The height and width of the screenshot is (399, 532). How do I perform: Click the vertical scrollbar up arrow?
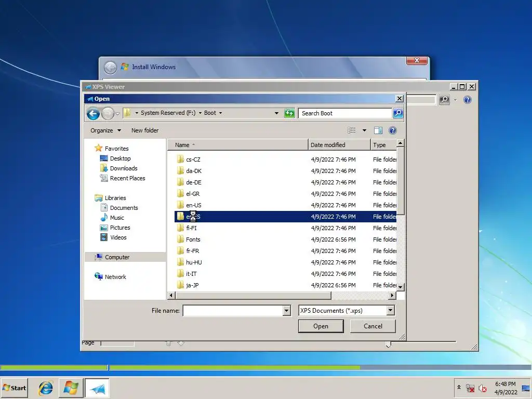pos(401,143)
